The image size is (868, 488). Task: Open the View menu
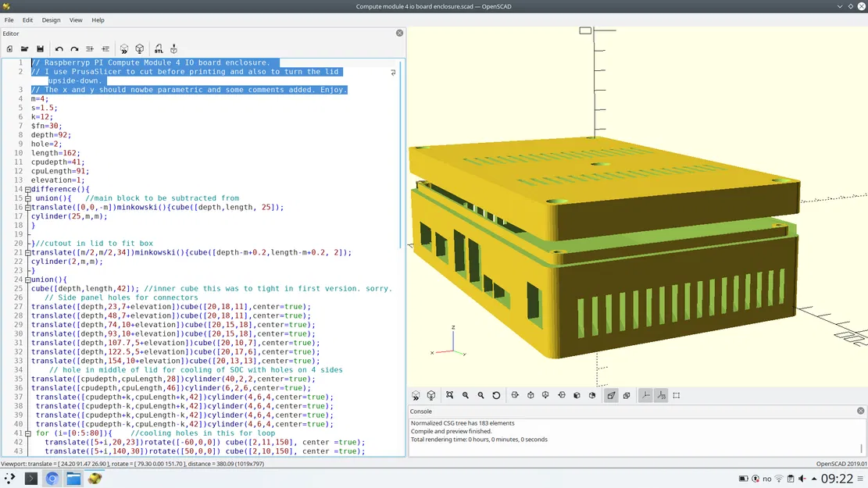tap(76, 20)
